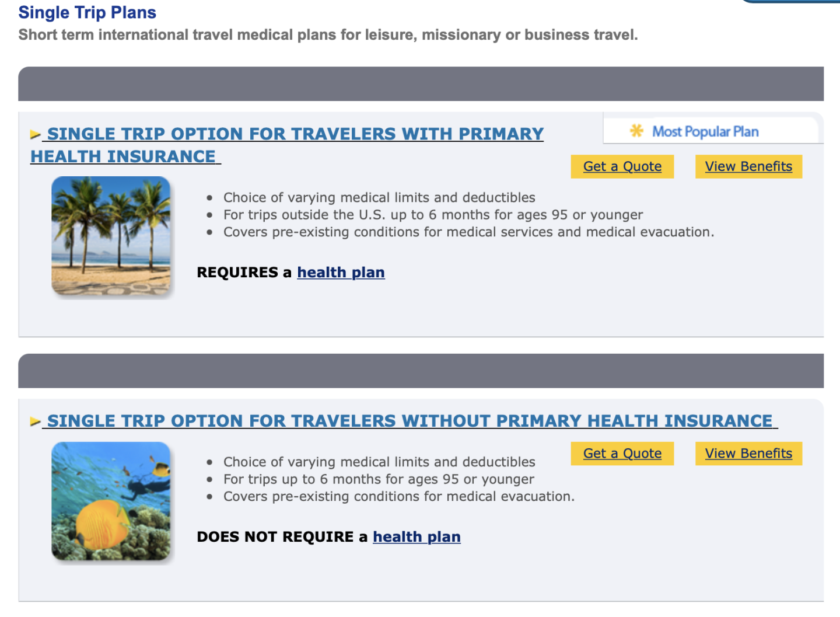View Benefits for the without-primary-insurance plan
The width and height of the screenshot is (840, 617).
[x=748, y=454]
